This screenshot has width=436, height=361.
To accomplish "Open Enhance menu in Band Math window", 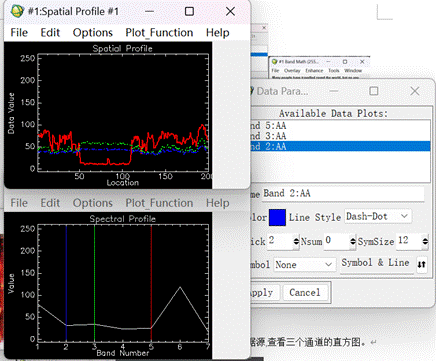I will tap(314, 71).
